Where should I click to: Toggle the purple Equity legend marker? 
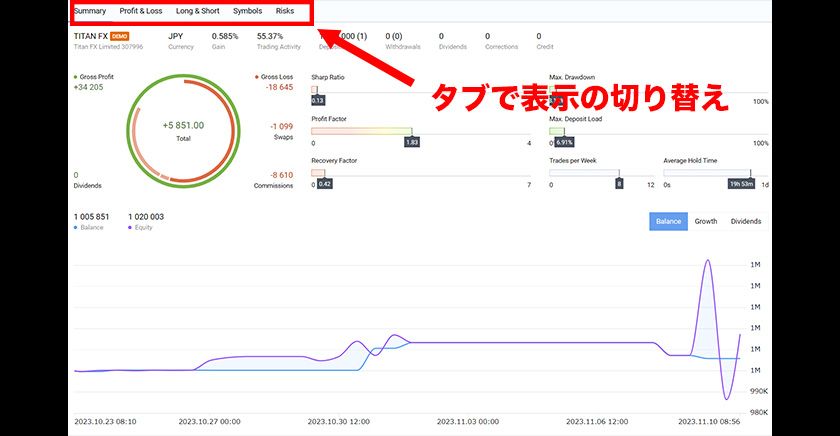point(130,228)
